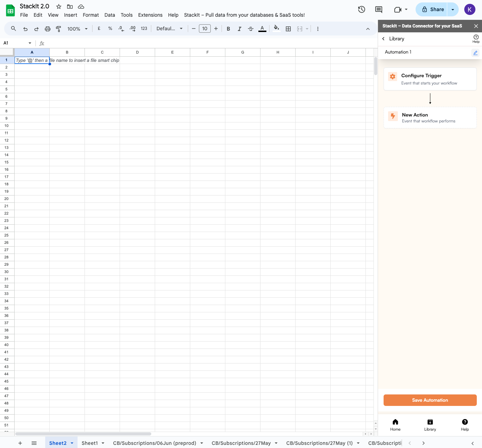
Task: Go to StackIt Home in bottom navigation
Action: pyautogui.click(x=395, y=425)
